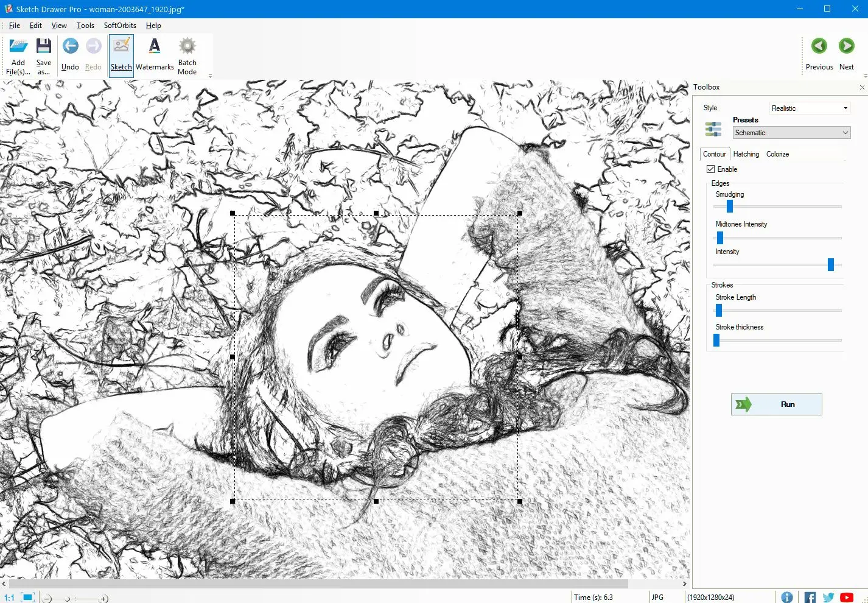Open the Watermarks tool

[x=155, y=55]
